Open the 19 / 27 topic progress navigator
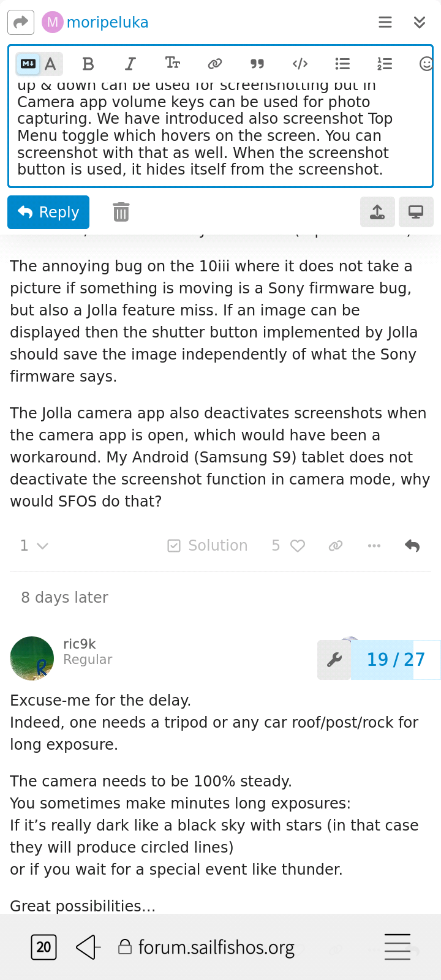441x980 pixels. point(396,660)
